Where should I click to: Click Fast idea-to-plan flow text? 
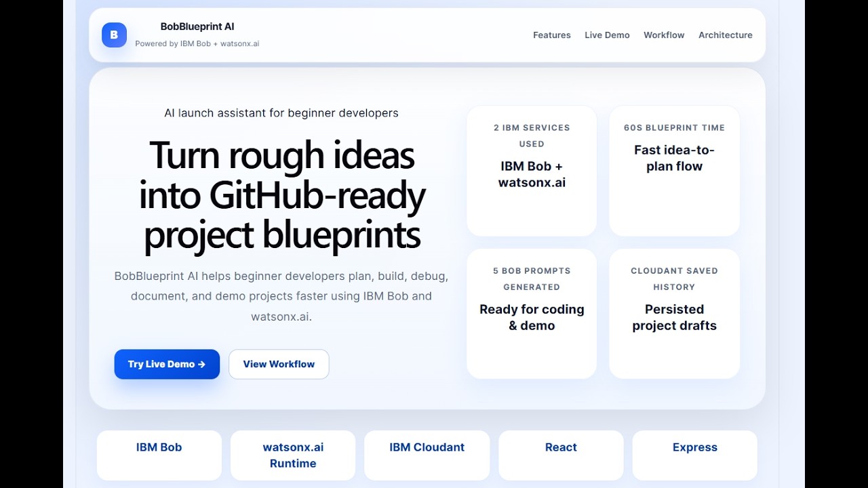(x=674, y=158)
